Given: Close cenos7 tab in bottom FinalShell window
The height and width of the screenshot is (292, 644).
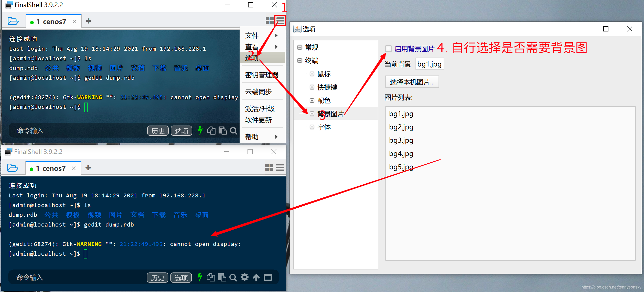Looking at the screenshot, I should point(74,169).
